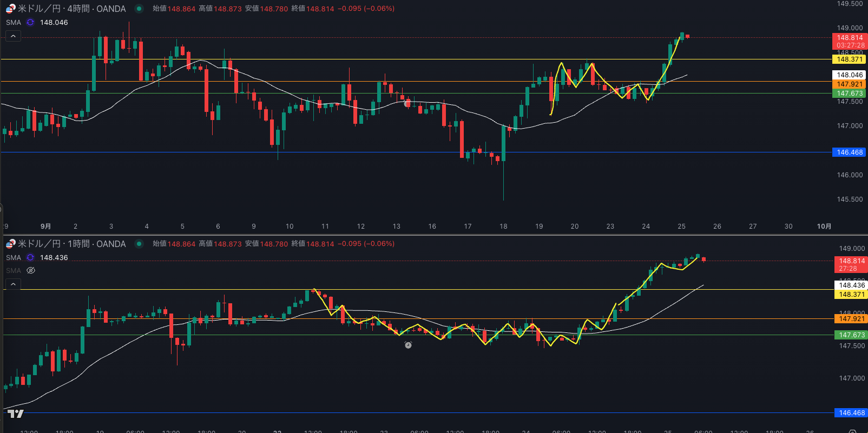Collapse the indicator legend in 4-hour chart
This screenshot has height=433, width=868.
(x=13, y=36)
